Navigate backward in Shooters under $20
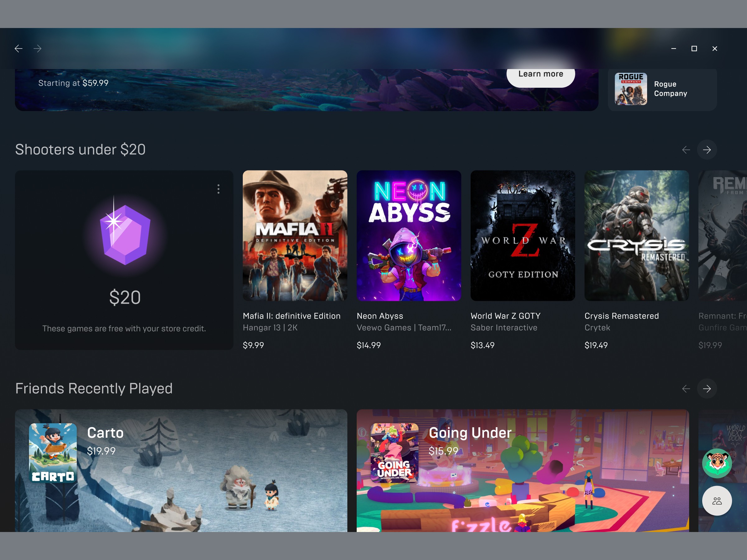The height and width of the screenshot is (560, 747). tap(686, 149)
